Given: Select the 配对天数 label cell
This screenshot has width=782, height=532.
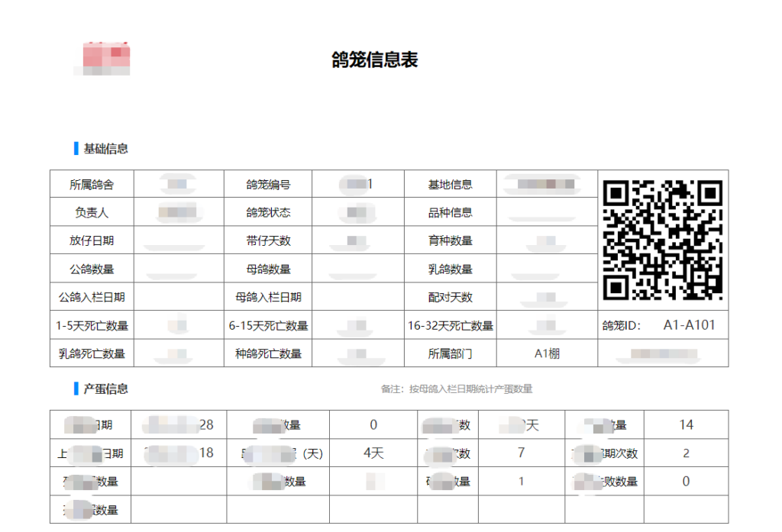Looking at the screenshot, I should 450,297.
